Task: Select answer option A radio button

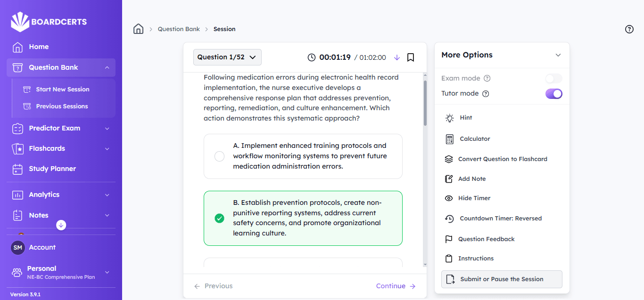Action: pyautogui.click(x=219, y=156)
